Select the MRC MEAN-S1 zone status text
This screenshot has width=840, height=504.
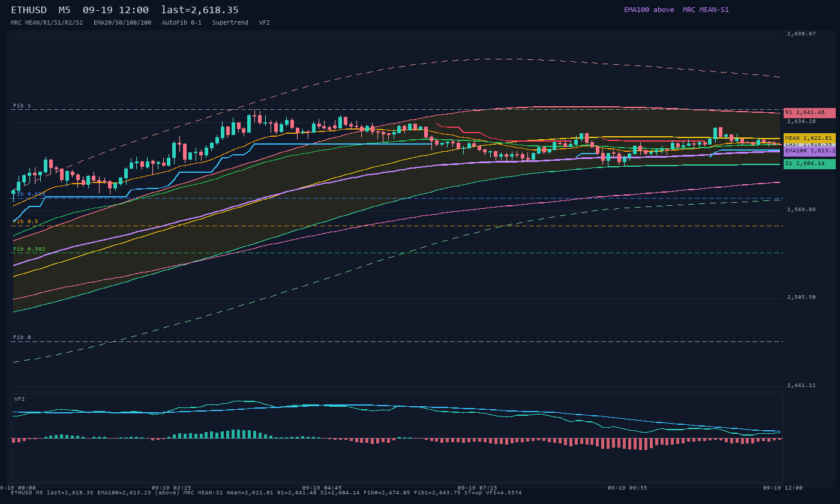click(x=706, y=10)
